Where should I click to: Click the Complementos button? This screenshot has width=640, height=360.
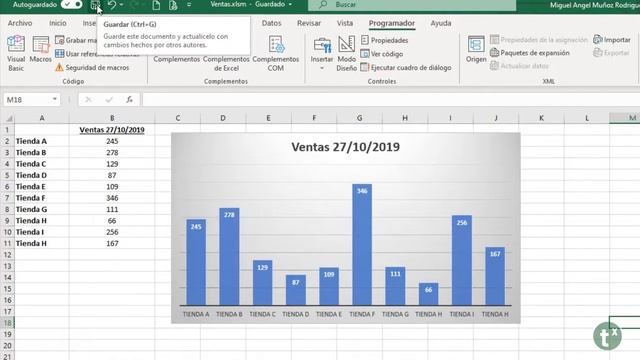click(x=176, y=59)
